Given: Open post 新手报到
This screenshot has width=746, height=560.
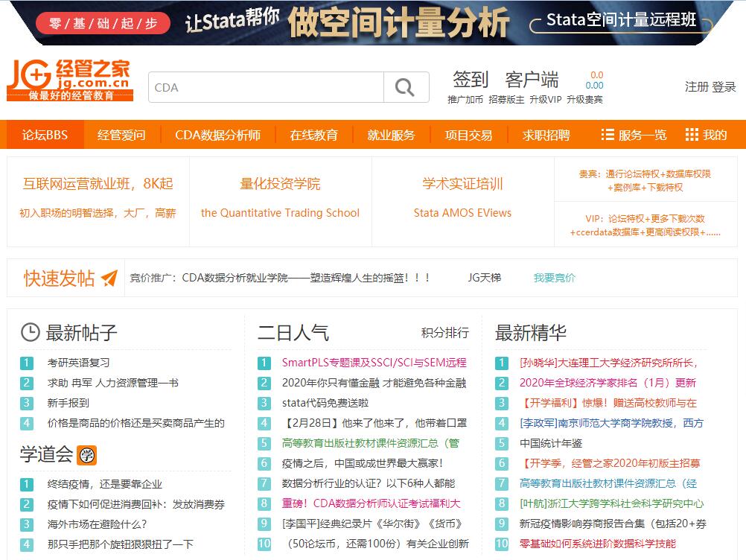Looking at the screenshot, I should [68, 403].
